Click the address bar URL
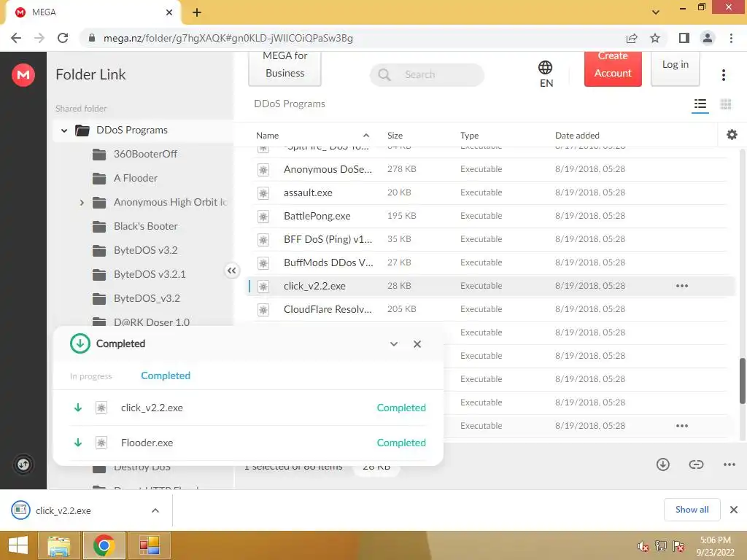 228,38
